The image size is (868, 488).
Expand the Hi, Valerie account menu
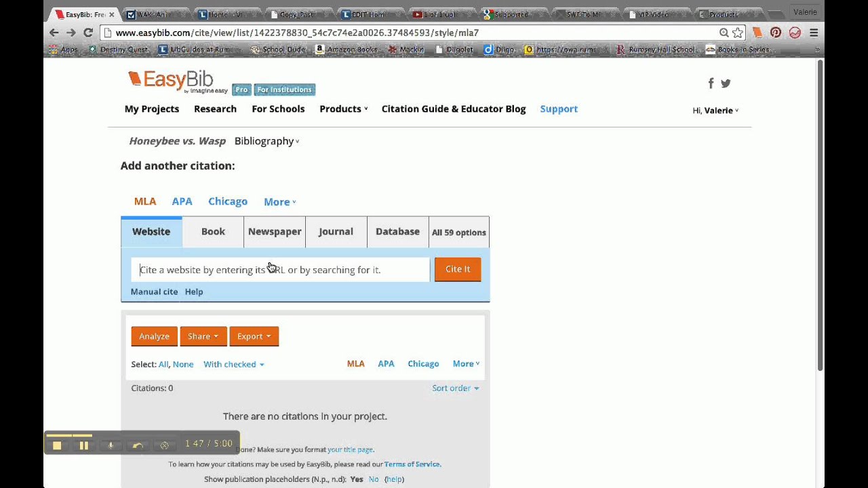[x=715, y=110]
